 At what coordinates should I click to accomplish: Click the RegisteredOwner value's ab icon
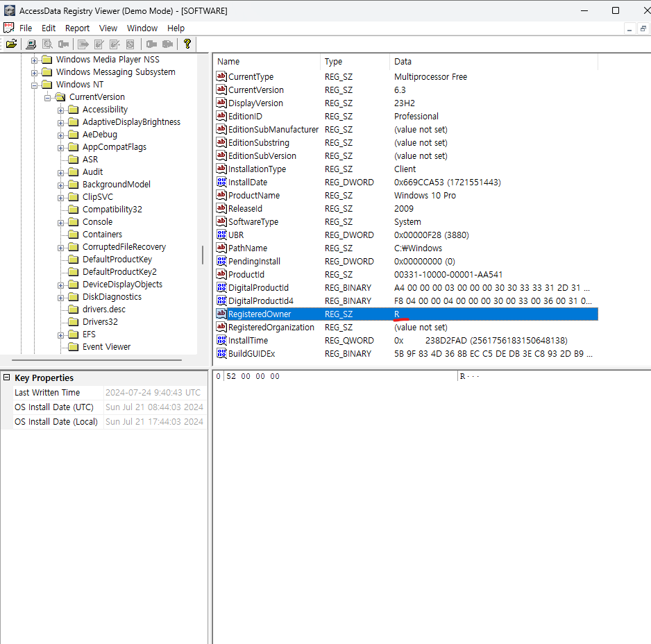pos(221,314)
